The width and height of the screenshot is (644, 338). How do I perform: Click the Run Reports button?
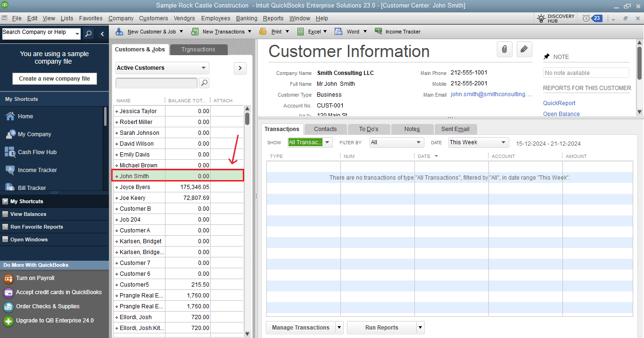click(x=382, y=328)
